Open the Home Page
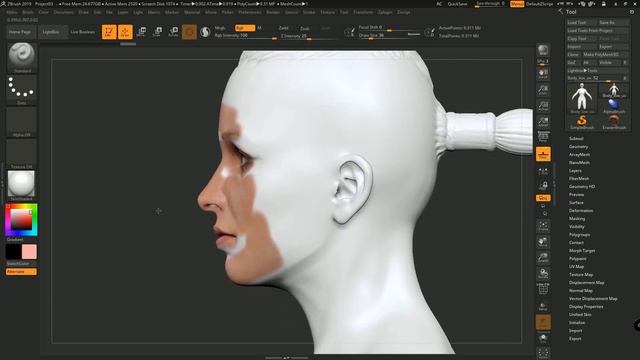 tap(20, 32)
